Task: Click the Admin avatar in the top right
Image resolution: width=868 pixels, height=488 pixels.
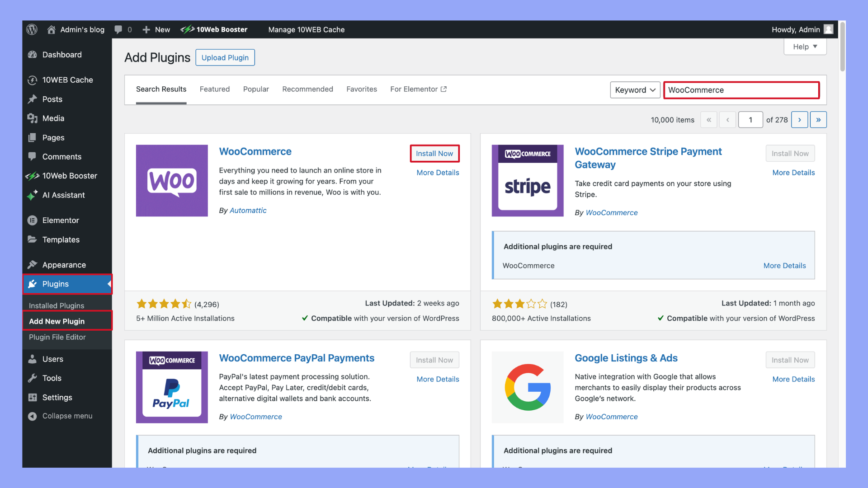Action: pyautogui.click(x=829, y=29)
